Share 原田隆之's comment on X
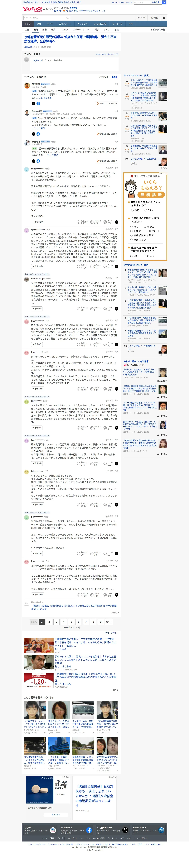The image size is (189, 868). [33, 161]
